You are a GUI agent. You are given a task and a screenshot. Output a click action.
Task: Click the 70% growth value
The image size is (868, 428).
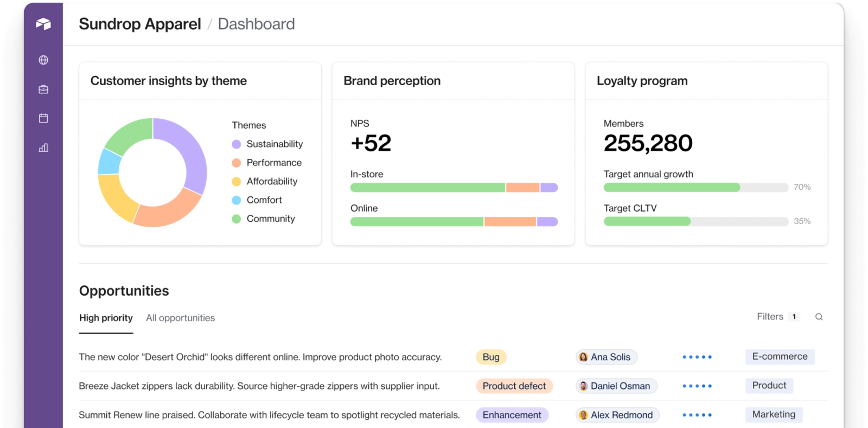[802, 187]
